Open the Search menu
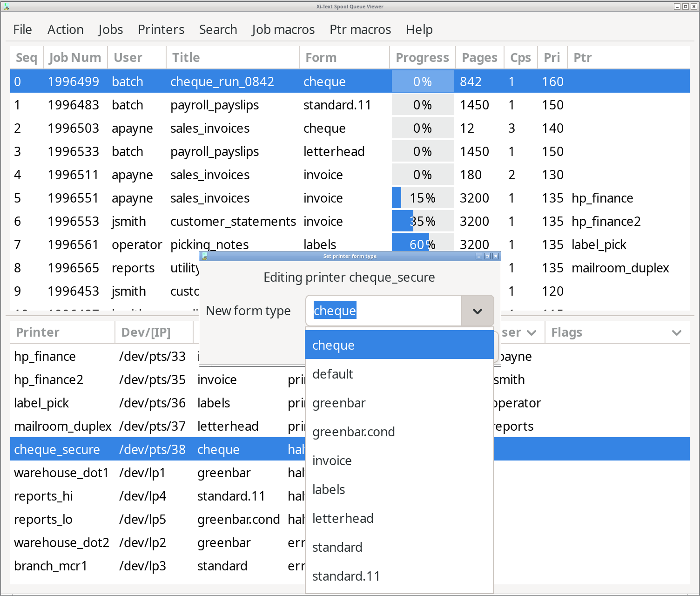Screen dimensions: 700x596 tap(218, 29)
